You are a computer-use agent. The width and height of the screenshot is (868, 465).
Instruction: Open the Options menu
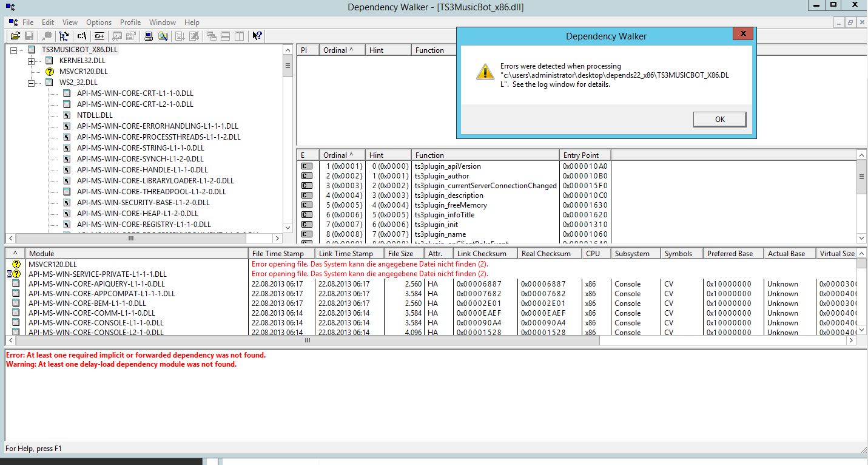[x=99, y=22]
